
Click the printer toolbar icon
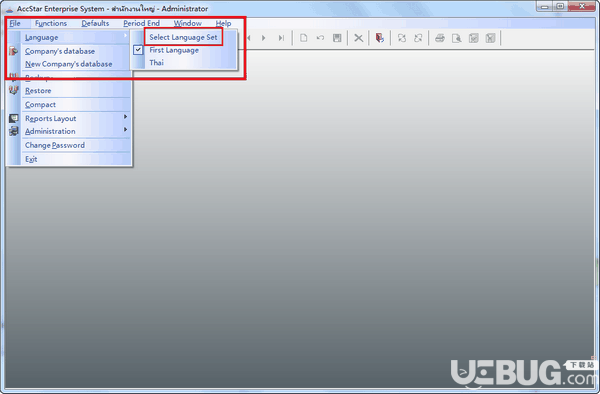coord(440,38)
